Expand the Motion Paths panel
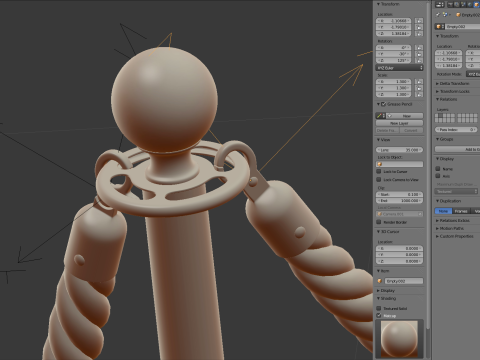Image resolution: width=480 pixels, height=360 pixels. pos(450,228)
